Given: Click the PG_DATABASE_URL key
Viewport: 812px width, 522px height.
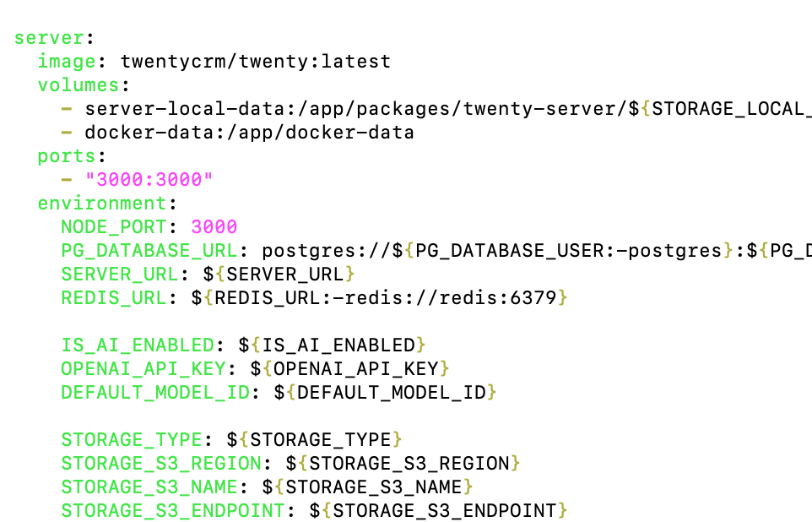Looking at the screenshot, I should tap(149, 251).
